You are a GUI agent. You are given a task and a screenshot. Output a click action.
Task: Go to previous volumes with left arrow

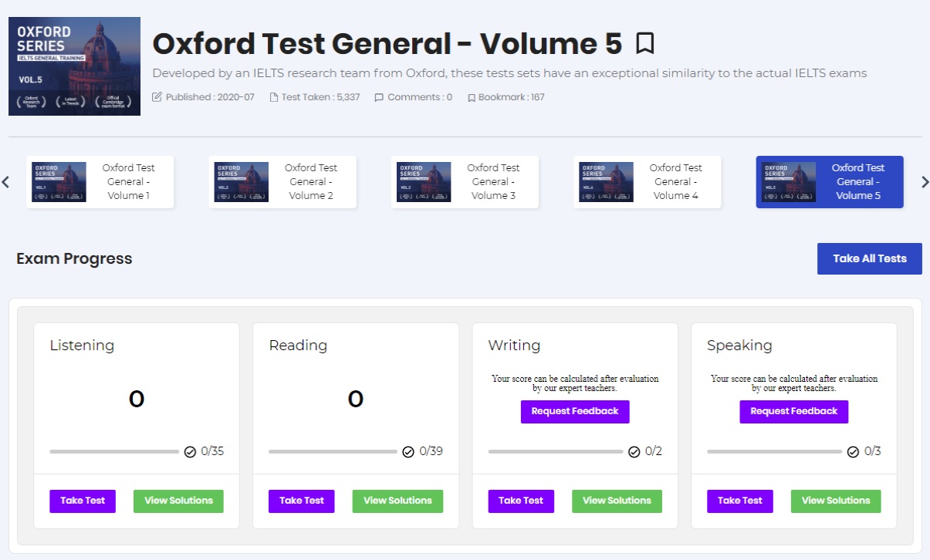click(5, 182)
